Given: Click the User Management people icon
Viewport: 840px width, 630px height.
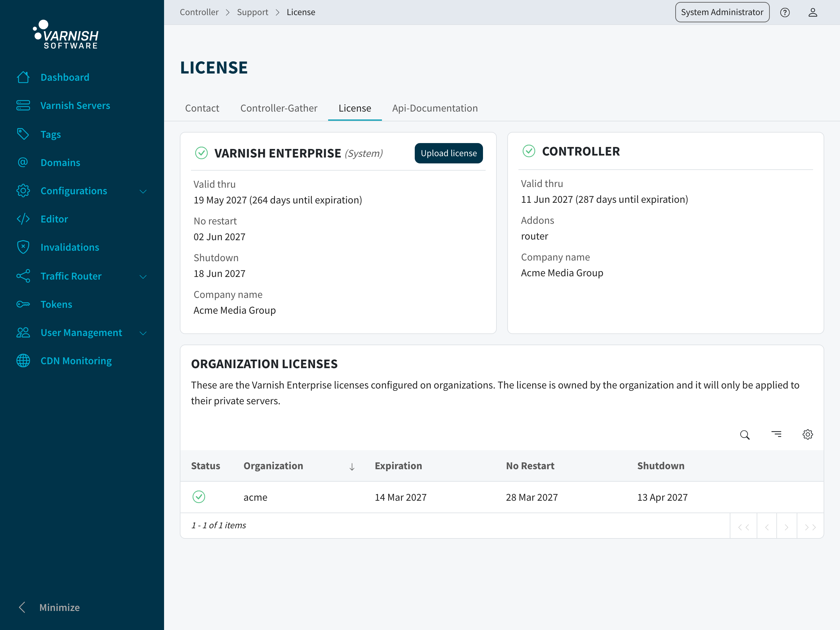Looking at the screenshot, I should coord(23,333).
